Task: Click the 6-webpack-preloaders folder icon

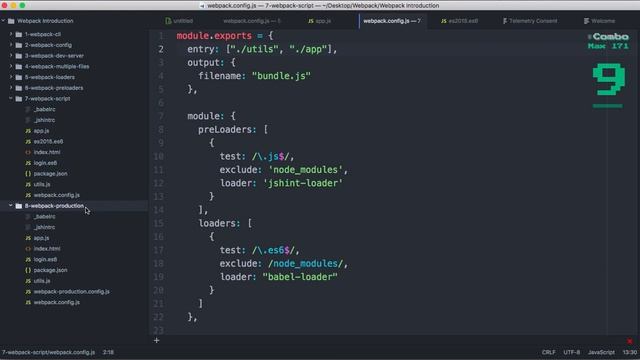Action: point(19,88)
